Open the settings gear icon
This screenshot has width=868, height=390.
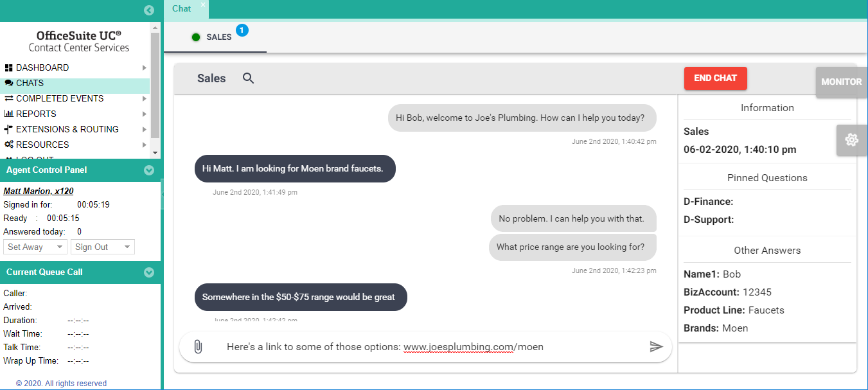tap(852, 139)
